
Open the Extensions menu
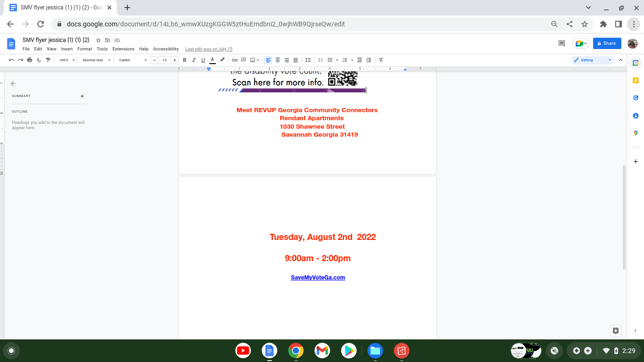pyautogui.click(x=124, y=49)
